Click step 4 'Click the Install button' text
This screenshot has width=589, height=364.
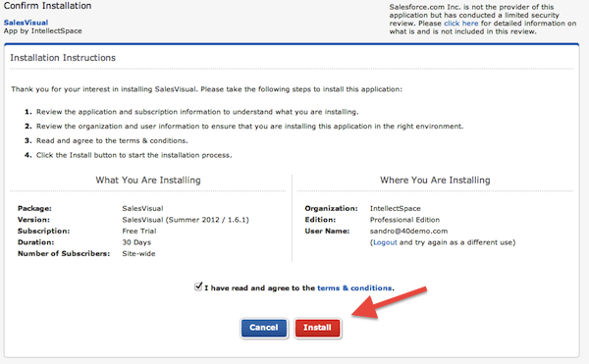[x=134, y=155]
